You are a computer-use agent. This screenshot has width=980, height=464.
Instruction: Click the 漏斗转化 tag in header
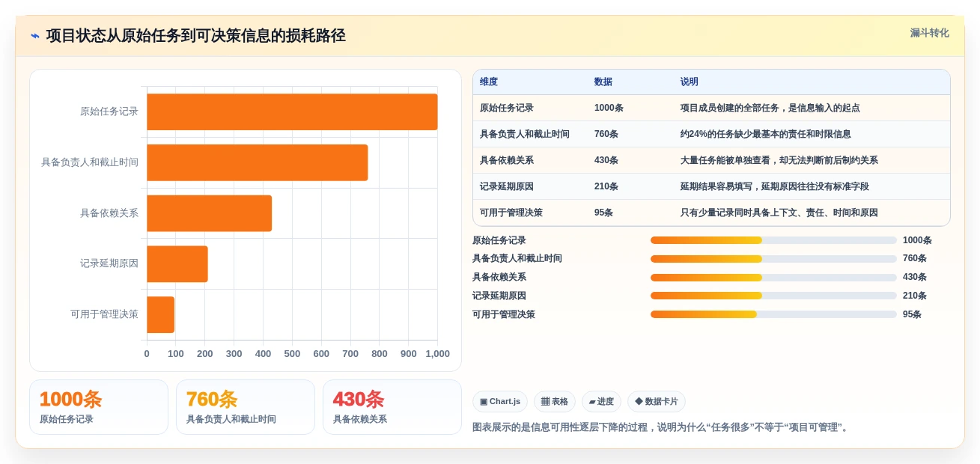pos(929,33)
